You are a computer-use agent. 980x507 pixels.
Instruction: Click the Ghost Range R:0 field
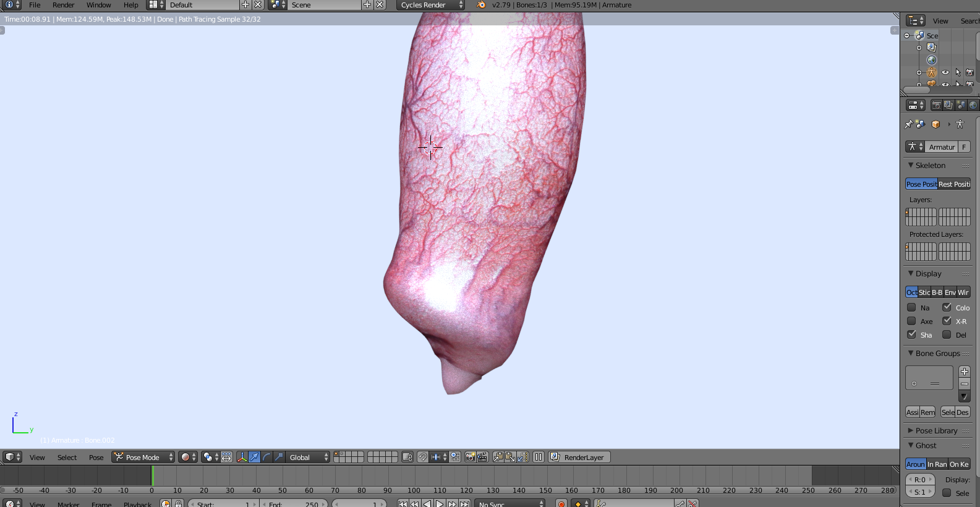point(920,480)
